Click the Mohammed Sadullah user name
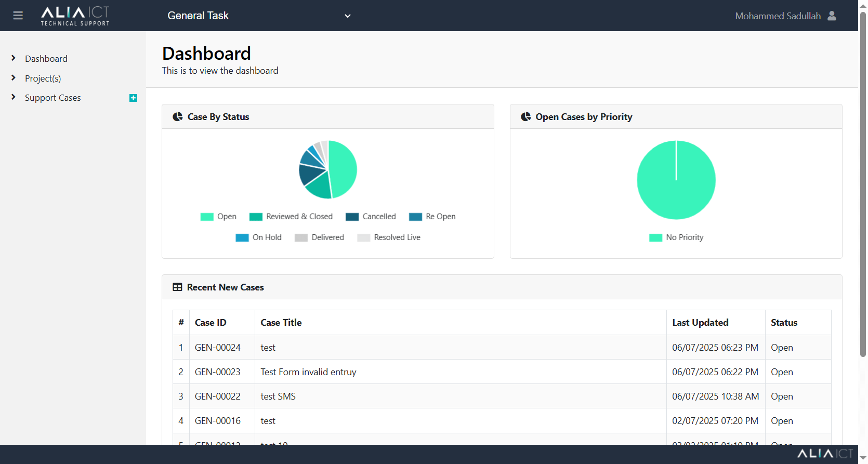Image resolution: width=868 pixels, height=464 pixels. [x=778, y=16]
